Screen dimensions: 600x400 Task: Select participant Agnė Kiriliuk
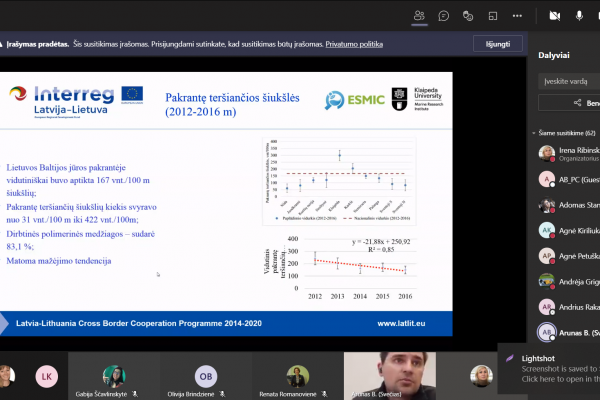(x=568, y=230)
